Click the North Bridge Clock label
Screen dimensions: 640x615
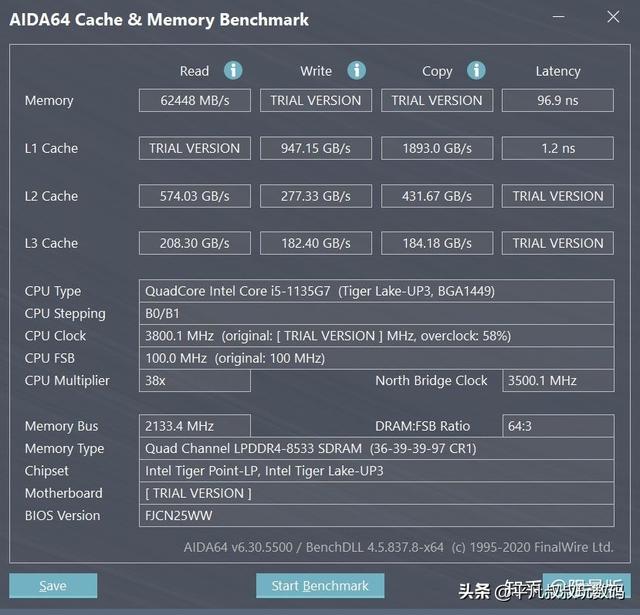point(431,381)
